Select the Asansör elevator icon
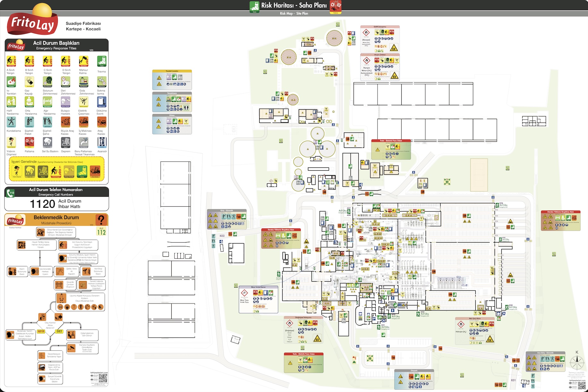 102,143
